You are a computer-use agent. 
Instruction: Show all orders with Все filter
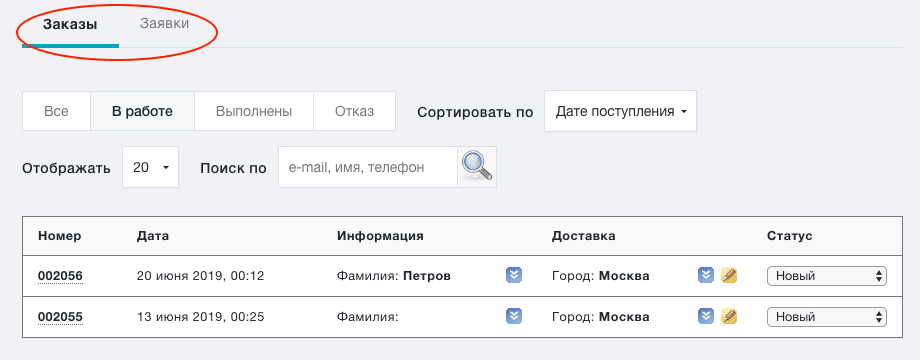56,111
